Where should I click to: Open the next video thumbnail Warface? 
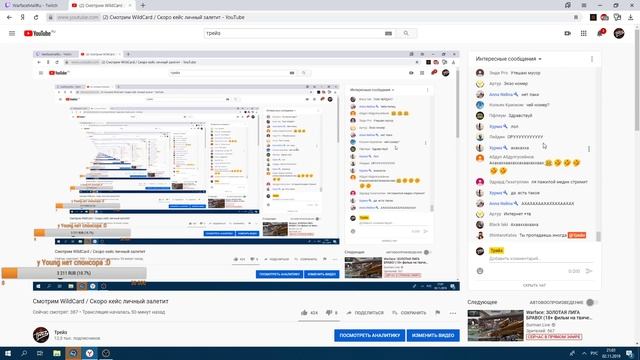click(x=495, y=325)
